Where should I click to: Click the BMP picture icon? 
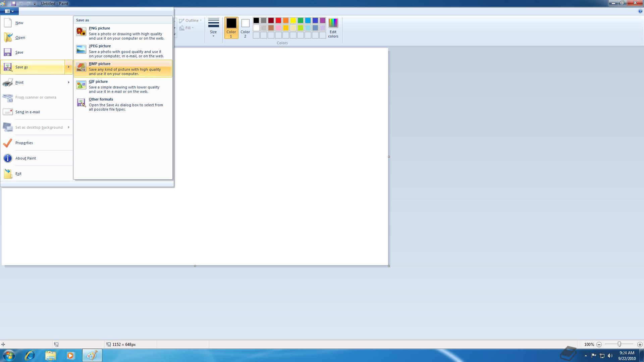point(81,67)
